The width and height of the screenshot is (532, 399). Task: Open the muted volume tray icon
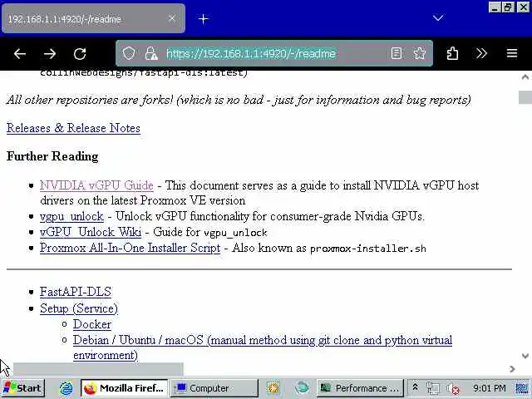click(x=452, y=388)
